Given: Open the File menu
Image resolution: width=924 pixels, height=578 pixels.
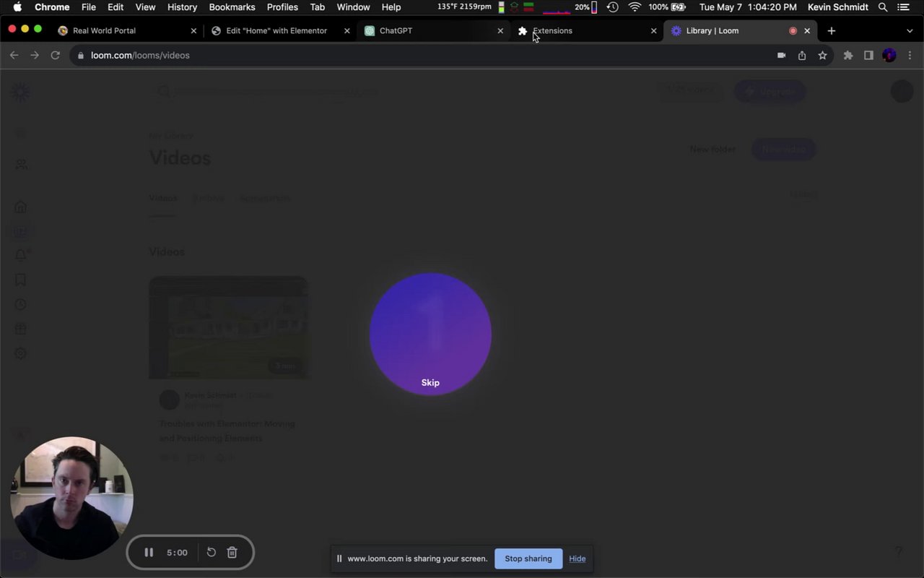Looking at the screenshot, I should [x=89, y=7].
